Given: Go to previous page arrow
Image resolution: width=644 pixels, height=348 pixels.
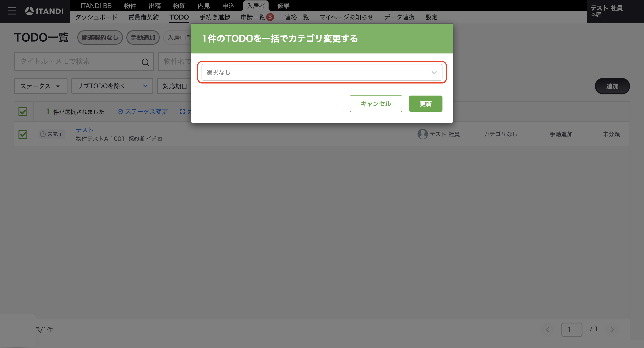Looking at the screenshot, I should pos(547,330).
